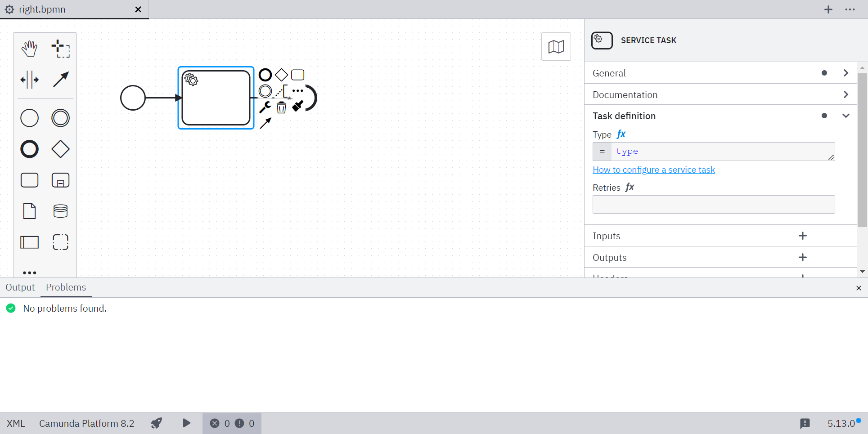Append task from context pad

[298, 75]
